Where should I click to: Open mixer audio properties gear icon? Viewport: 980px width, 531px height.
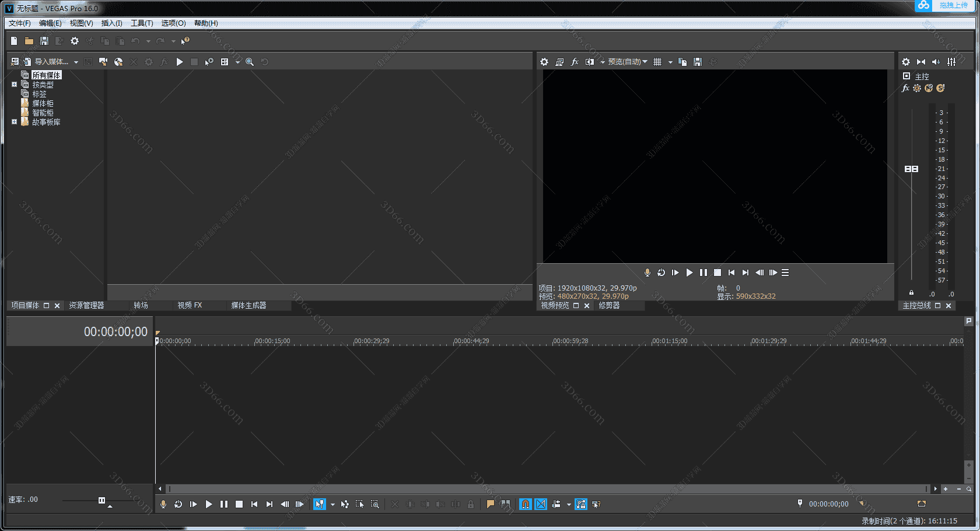pyautogui.click(x=905, y=62)
